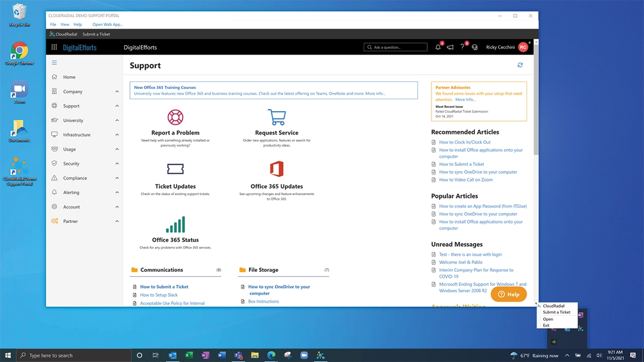644x362 pixels.
Task: Click the NVIDIA tray icon
Action: pyautogui.click(x=554, y=342)
